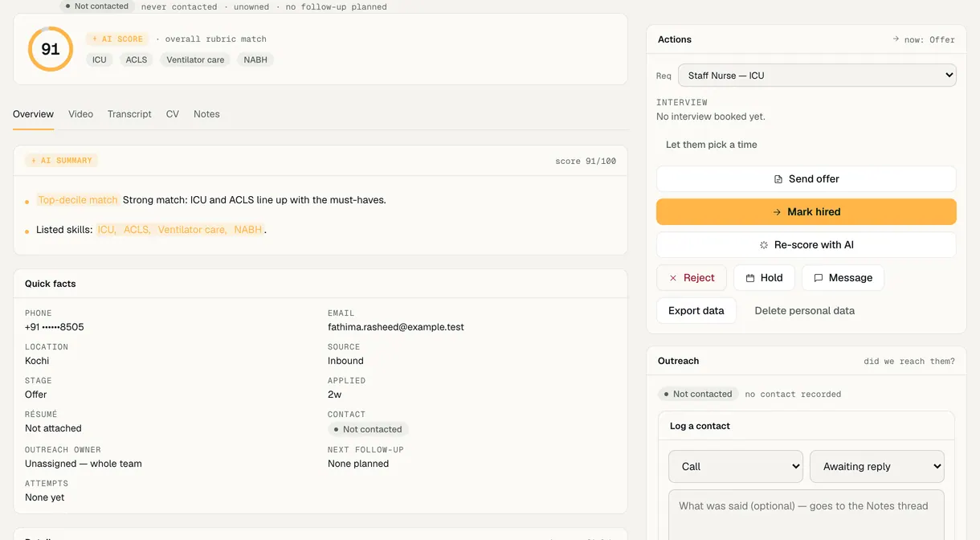
Task: Click the X icon on Reject
Action: coord(673,278)
